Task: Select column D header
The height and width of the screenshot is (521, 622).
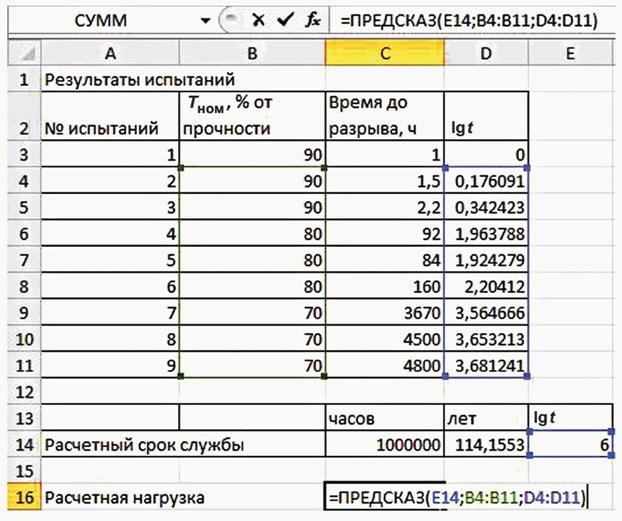Action: [486, 52]
